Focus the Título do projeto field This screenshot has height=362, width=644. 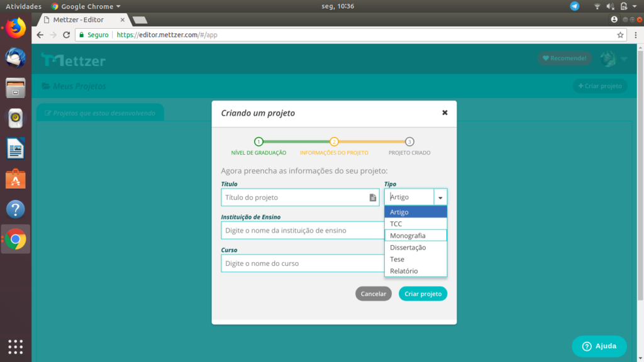300,197
